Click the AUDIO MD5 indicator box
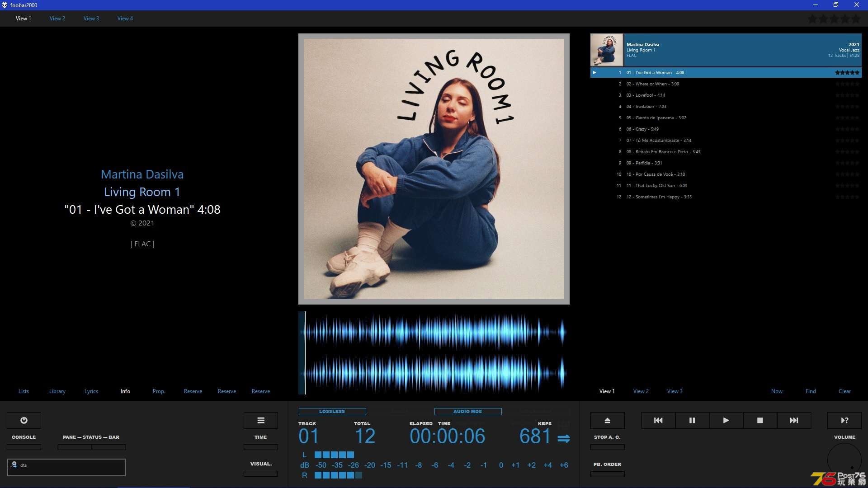 pos(468,412)
